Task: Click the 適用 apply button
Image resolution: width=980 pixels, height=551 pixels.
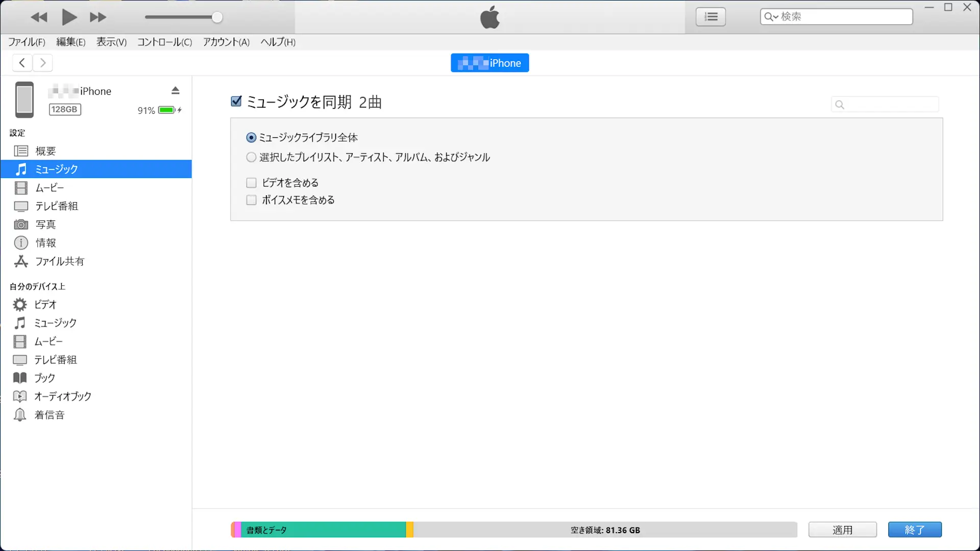Action: coord(843,530)
